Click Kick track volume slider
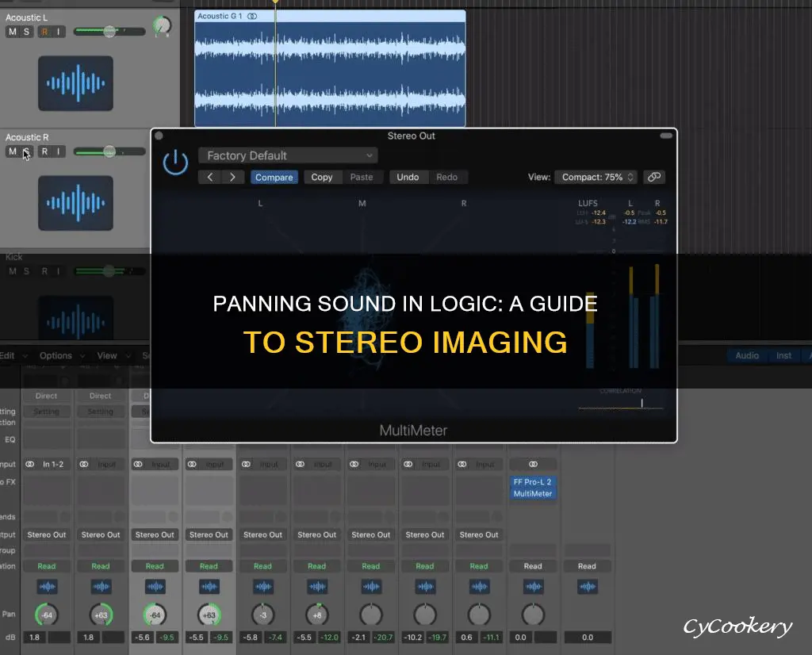Screen dimensions: 812x655 tap(109, 271)
